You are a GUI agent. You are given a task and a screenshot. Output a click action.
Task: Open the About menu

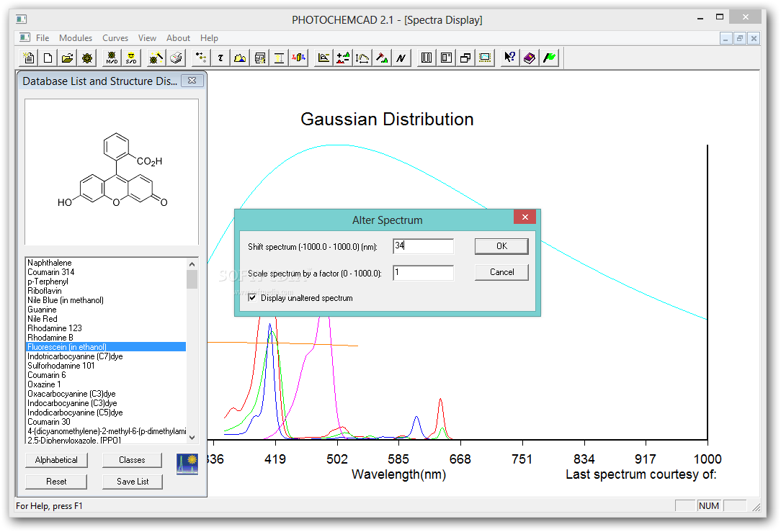(x=178, y=38)
